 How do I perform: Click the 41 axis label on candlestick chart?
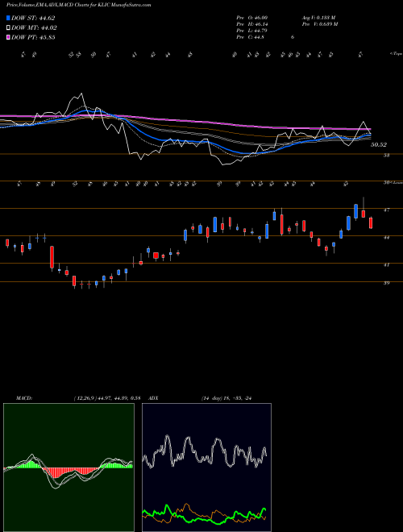tap(386, 265)
